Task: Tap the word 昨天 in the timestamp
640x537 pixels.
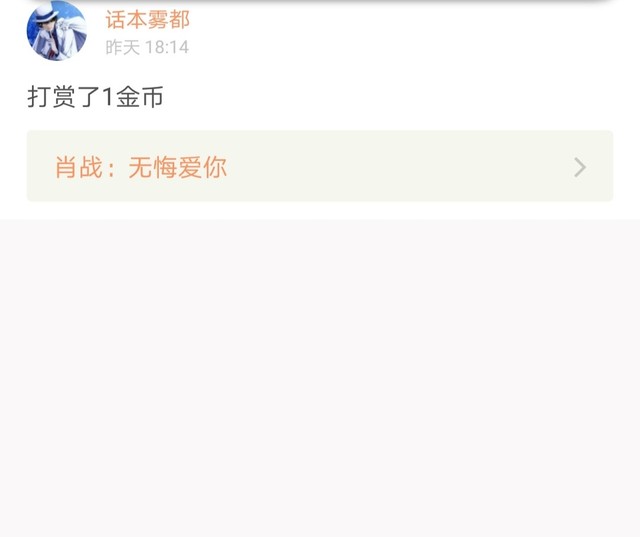Action: pyautogui.click(x=122, y=47)
